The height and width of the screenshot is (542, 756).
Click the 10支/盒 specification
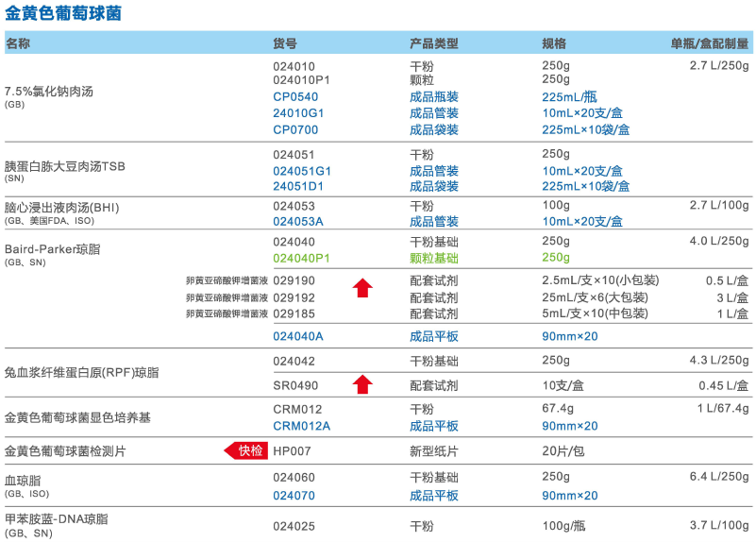point(563,385)
